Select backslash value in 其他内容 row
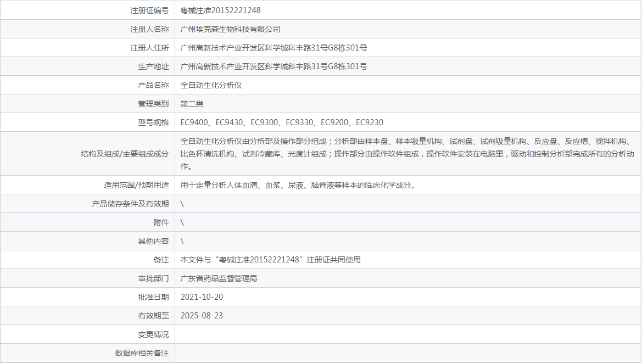This screenshot has height=364, width=642. pos(182,241)
